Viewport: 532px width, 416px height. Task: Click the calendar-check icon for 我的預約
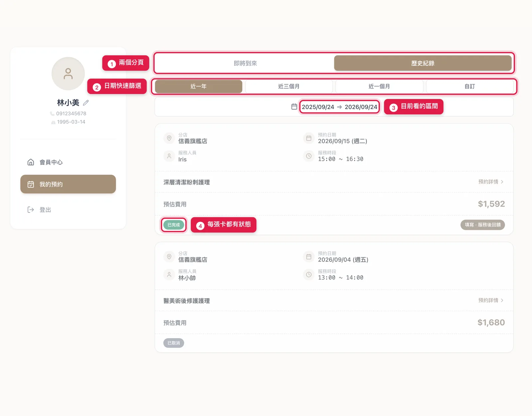coord(31,184)
